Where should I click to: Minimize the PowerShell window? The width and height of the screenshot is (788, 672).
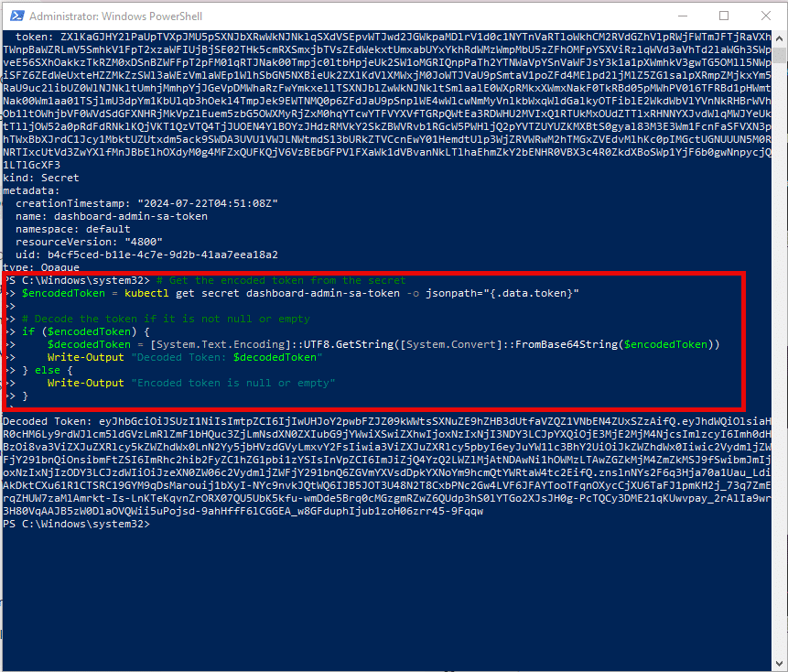click(x=683, y=16)
